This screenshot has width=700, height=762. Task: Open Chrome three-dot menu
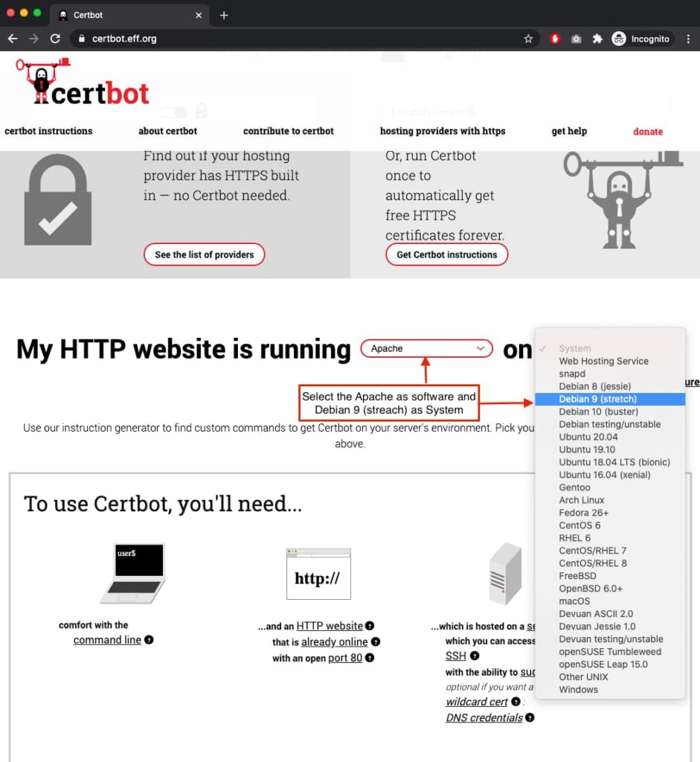(688, 39)
